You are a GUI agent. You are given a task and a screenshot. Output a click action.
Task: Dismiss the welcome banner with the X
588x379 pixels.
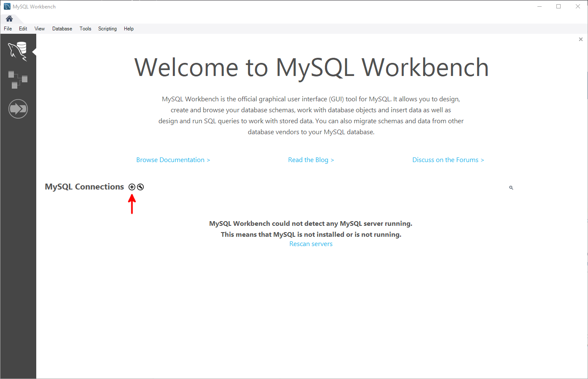[x=580, y=39]
